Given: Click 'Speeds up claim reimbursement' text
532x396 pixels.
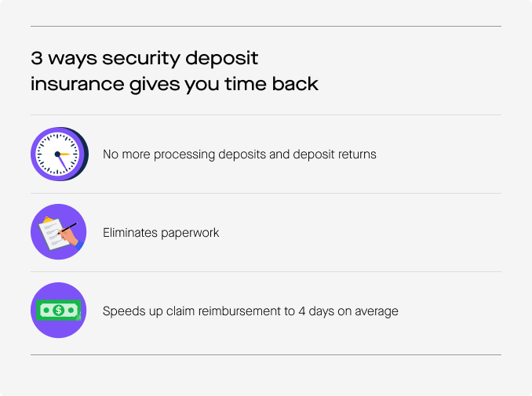Looking at the screenshot, I should pyautogui.click(x=193, y=311).
